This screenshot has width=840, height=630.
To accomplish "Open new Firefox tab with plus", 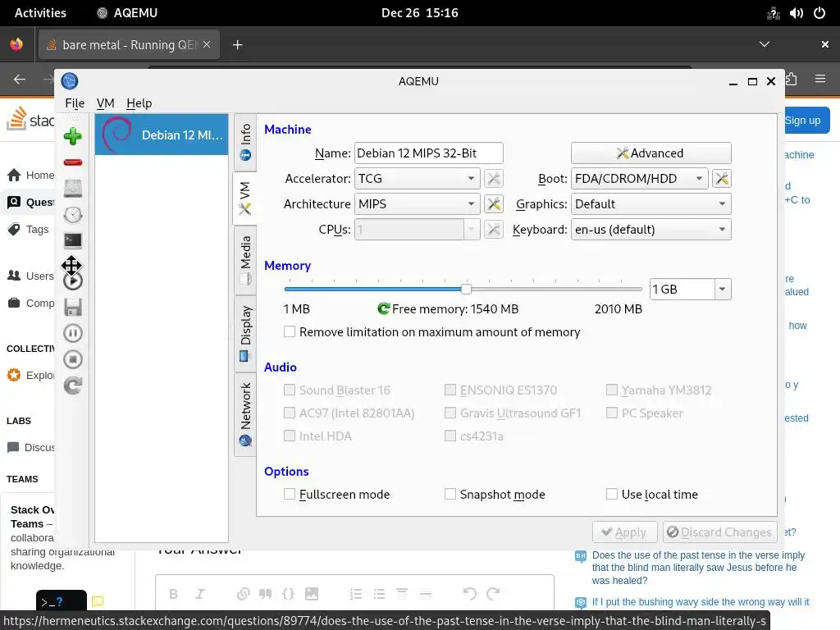I will tap(237, 45).
